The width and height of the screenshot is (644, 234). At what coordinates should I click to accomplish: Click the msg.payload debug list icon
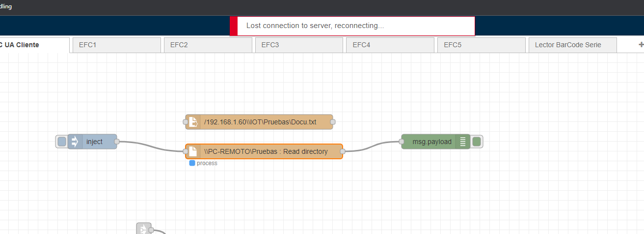(x=463, y=142)
